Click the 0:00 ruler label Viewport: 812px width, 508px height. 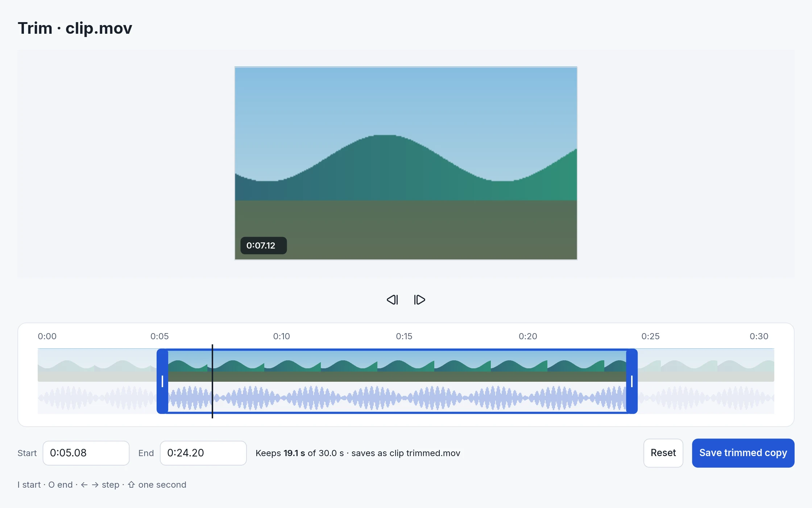point(47,336)
